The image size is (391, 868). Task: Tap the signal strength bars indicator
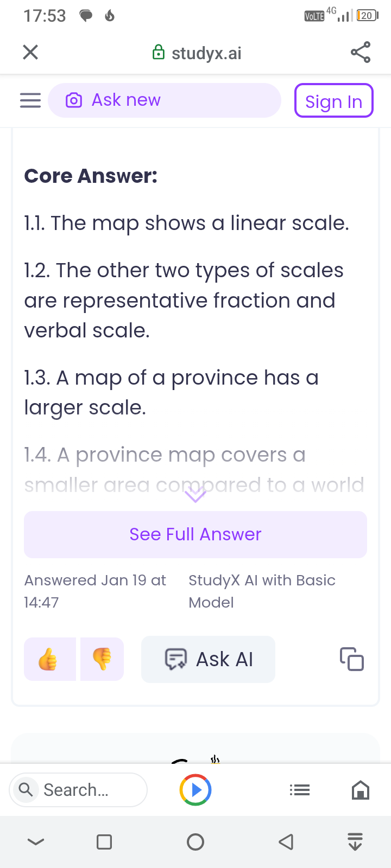[x=344, y=15]
